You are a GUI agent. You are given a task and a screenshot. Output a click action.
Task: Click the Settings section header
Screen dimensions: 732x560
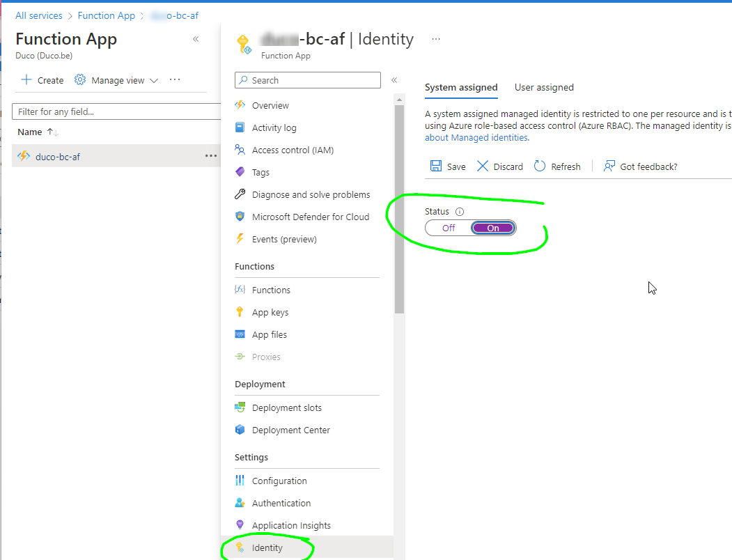(251, 457)
